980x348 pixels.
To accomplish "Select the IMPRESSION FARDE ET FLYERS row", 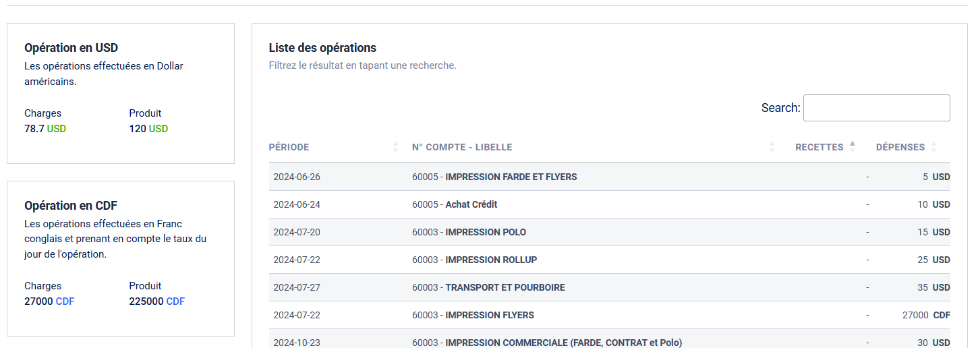I will (x=511, y=177).
